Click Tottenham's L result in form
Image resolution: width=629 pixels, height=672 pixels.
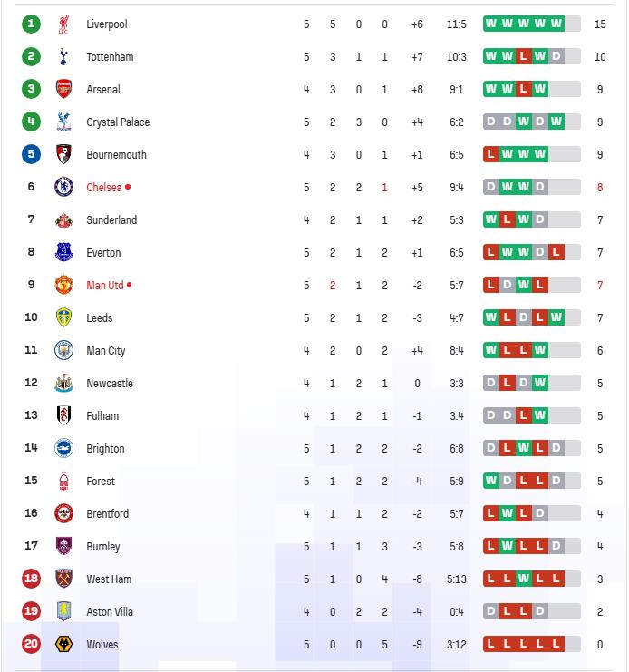(523, 56)
